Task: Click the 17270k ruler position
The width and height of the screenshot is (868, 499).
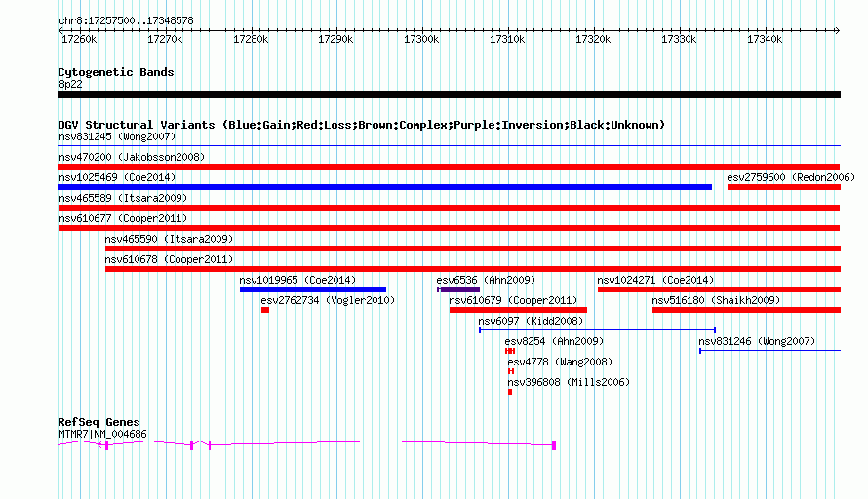Action: point(165,39)
